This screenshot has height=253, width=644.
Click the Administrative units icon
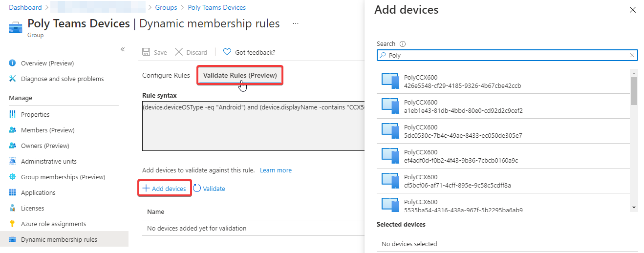coord(12,161)
